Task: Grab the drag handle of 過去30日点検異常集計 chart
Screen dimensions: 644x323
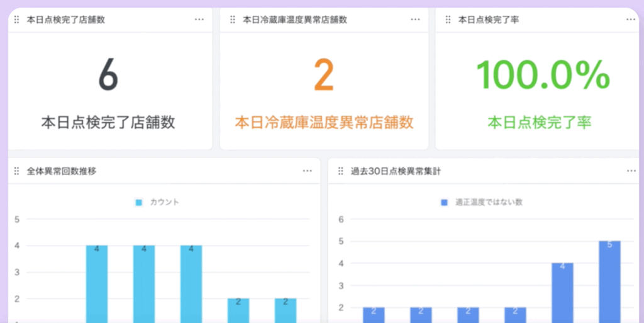Action: point(340,171)
